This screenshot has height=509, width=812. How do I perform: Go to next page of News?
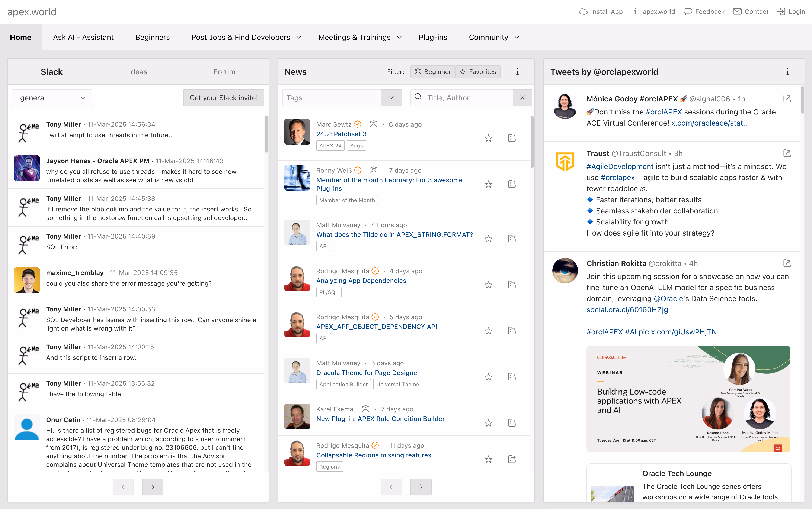coord(421,487)
